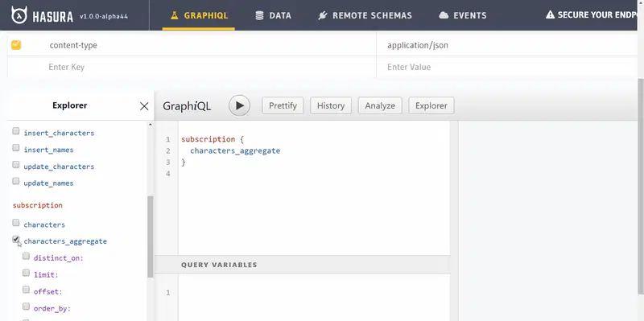The image size is (644, 321).
Task: Check the characters subscription checkbox
Action: tap(15, 223)
